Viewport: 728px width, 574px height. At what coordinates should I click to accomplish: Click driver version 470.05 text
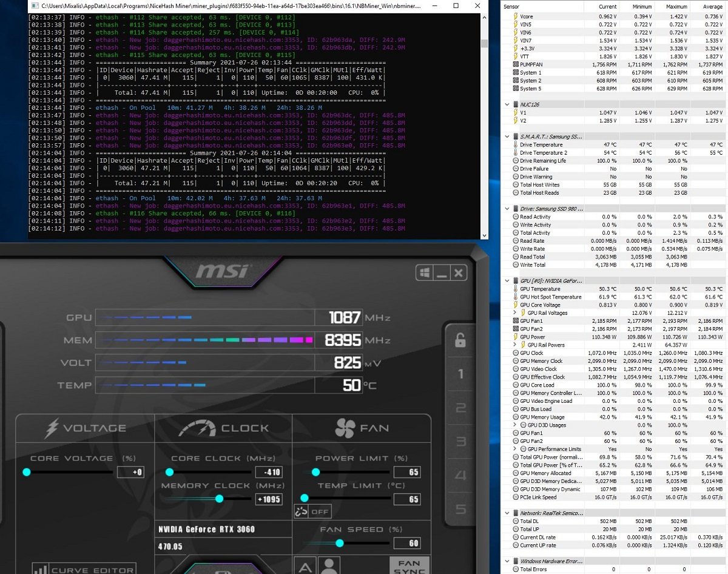(x=170, y=546)
